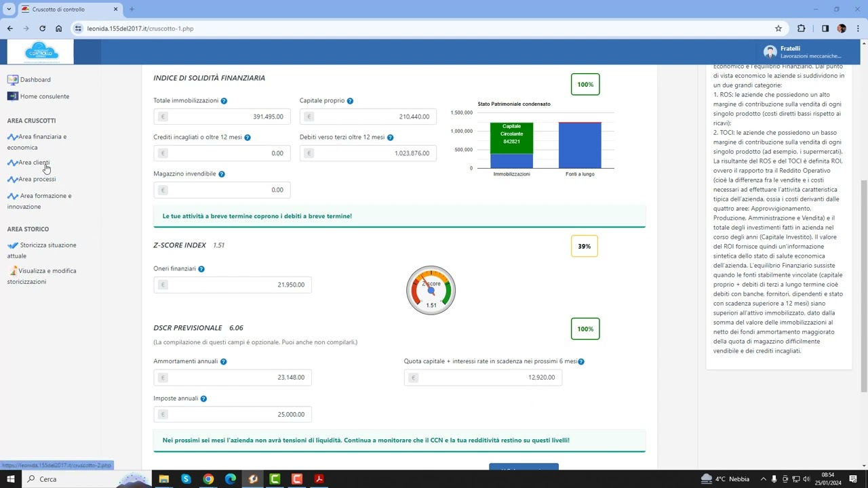Viewport: 868px width, 488px height.
Task: Go to Area clienti section
Action: [34, 163]
